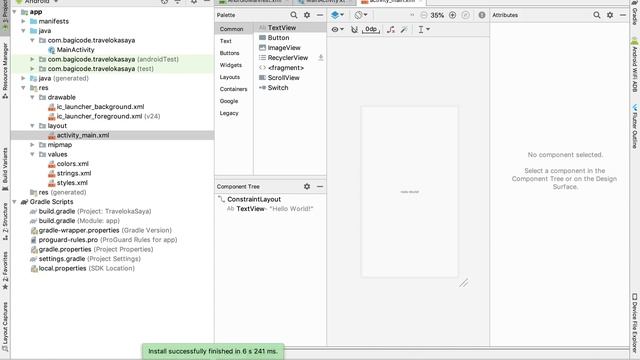The width and height of the screenshot is (640, 360).
Task: Search attributes with the magnifier icon
Action: 597,15
